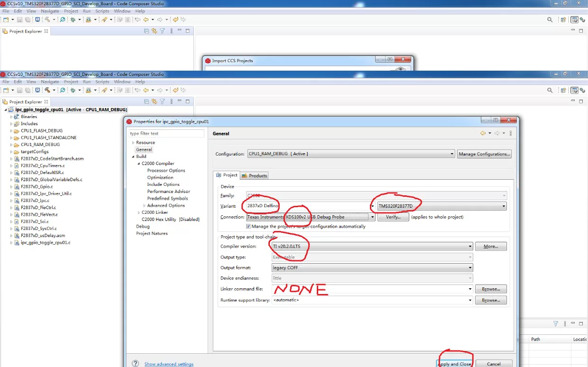Open Scripts menu in front CCS window
The width and height of the screenshot is (588, 367).
pyautogui.click(x=102, y=82)
